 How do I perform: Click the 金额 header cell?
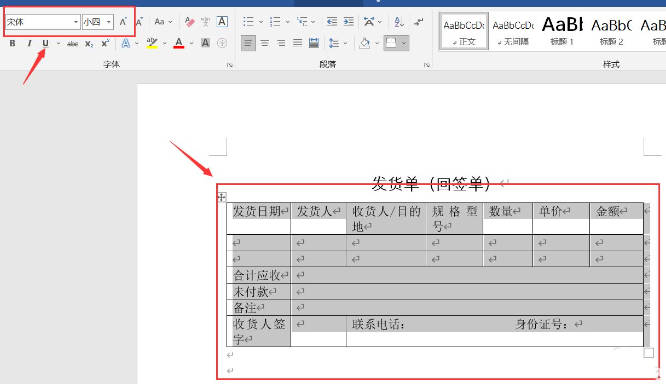[x=616, y=218]
